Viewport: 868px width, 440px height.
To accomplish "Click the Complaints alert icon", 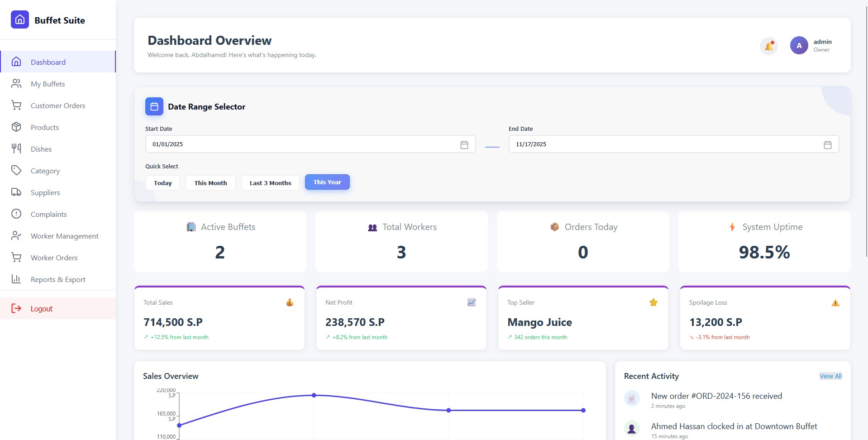I will [x=16, y=214].
